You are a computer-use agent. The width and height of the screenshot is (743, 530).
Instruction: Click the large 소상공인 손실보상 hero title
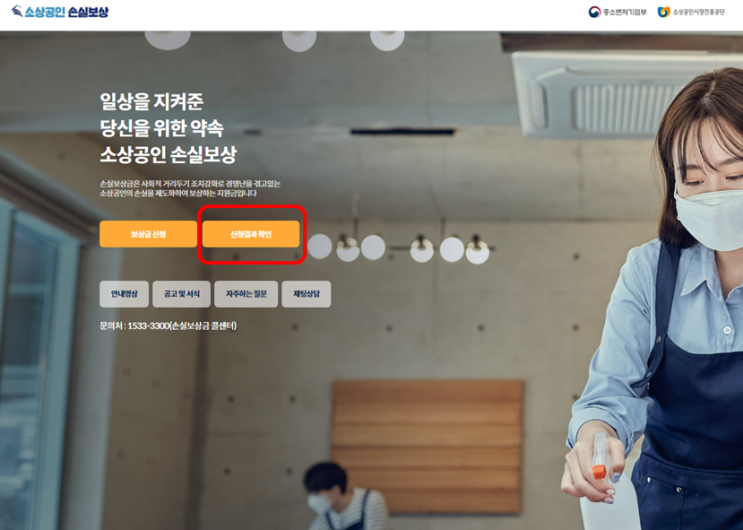168,155
